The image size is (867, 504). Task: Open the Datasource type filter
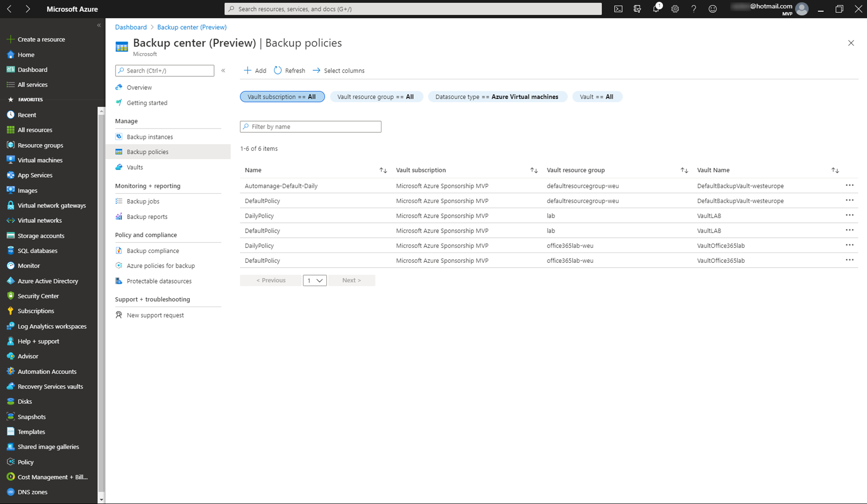(497, 97)
